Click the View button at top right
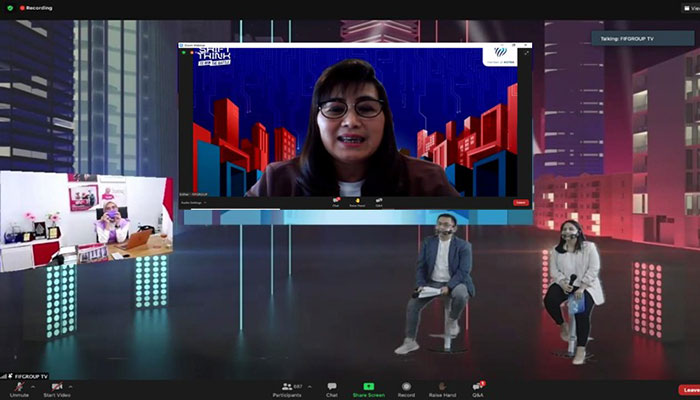Screen dimensions: 700x400 688,8
